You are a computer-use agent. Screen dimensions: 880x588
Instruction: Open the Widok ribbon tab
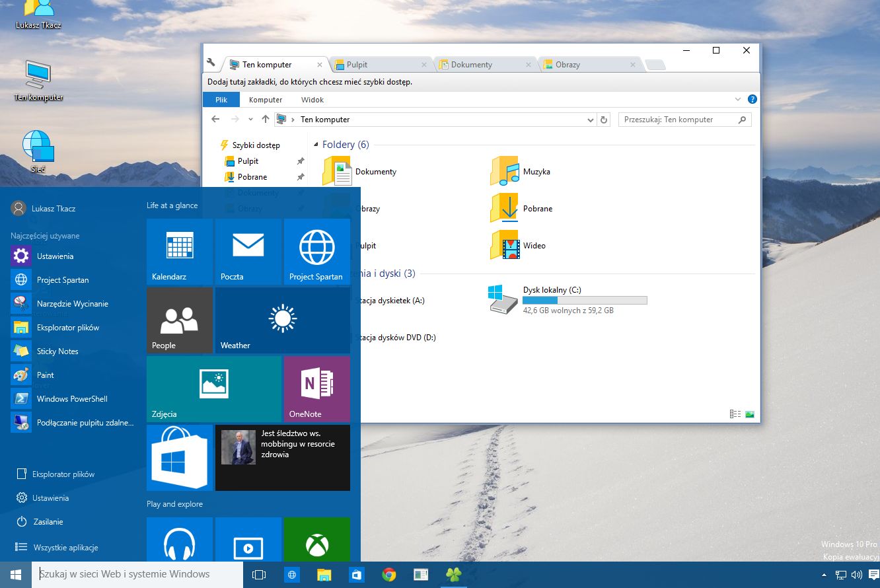(312, 100)
